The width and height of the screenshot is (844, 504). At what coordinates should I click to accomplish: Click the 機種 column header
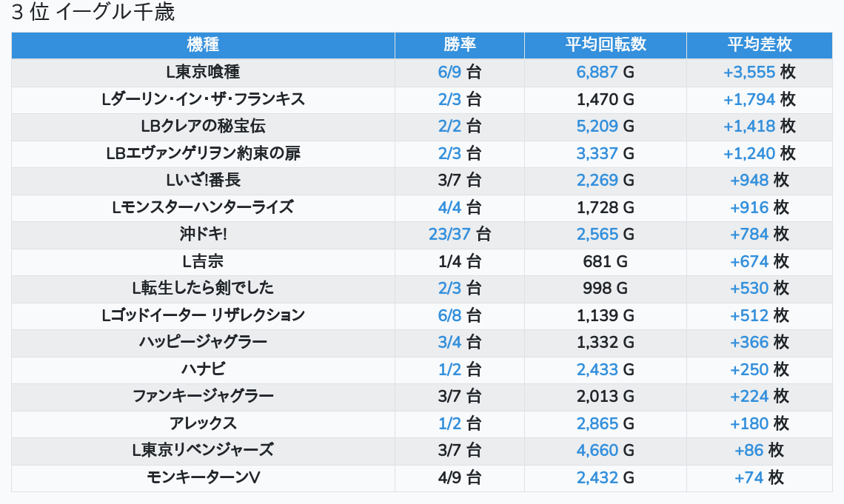point(203,44)
